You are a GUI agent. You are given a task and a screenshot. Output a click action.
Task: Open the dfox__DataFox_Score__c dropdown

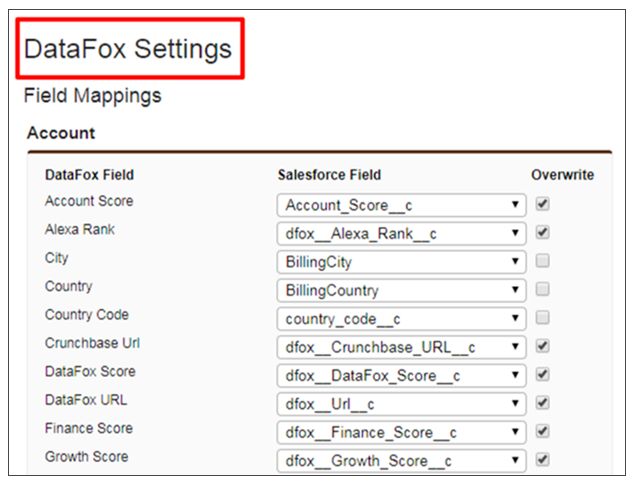pyautogui.click(x=401, y=375)
